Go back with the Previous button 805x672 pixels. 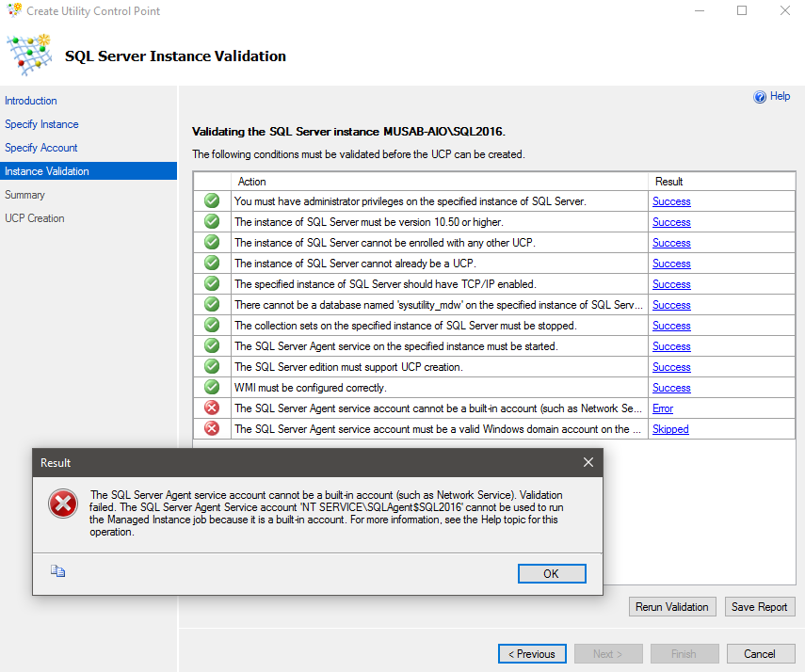[532, 654]
